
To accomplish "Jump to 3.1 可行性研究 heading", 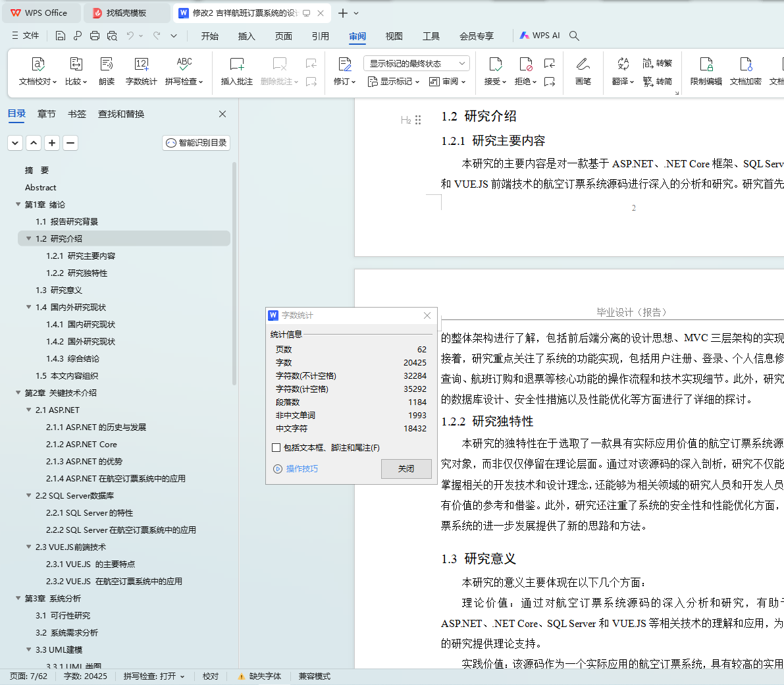I will [63, 615].
